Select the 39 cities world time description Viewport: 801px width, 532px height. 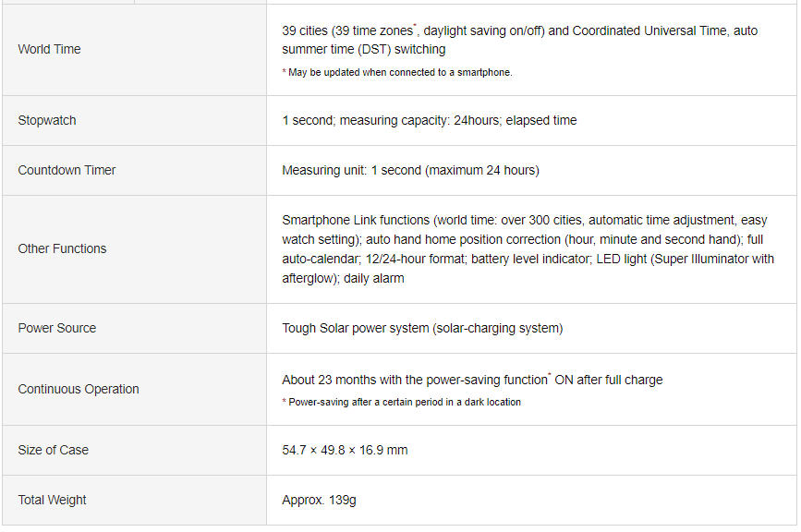pyautogui.click(x=519, y=40)
